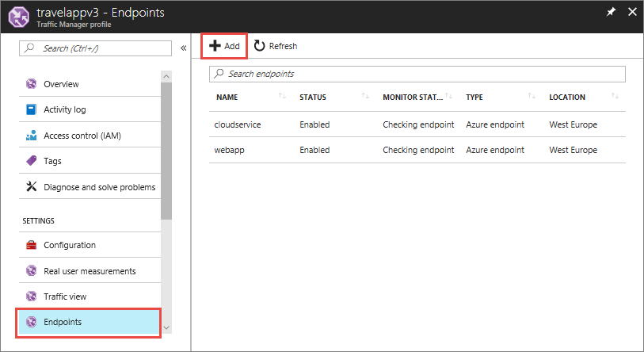The width and height of the screenshot is (644, 352).
Task: Click the Access control people icon
Action: pyautogui.click(x=31, y=136)
